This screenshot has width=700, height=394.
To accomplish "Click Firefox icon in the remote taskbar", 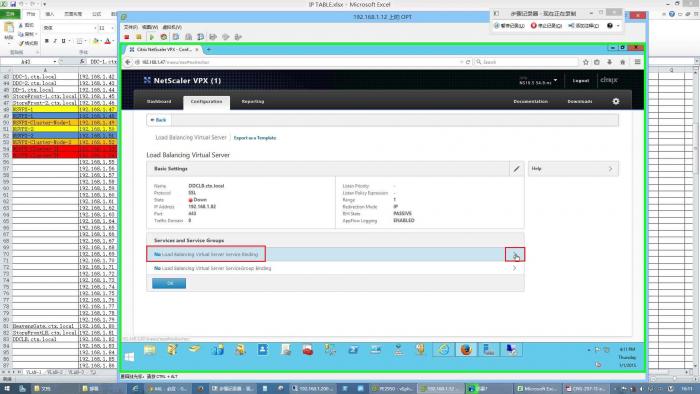I will point(466,350).
